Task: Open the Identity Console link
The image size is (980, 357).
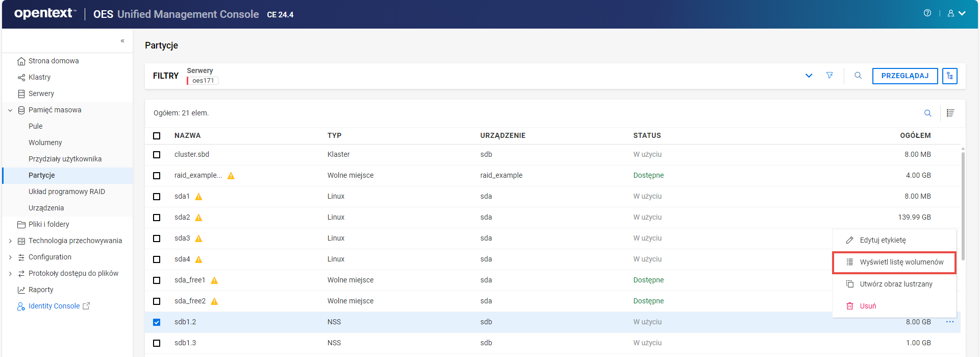Action: pyautogui.click(x=54, y=306)
